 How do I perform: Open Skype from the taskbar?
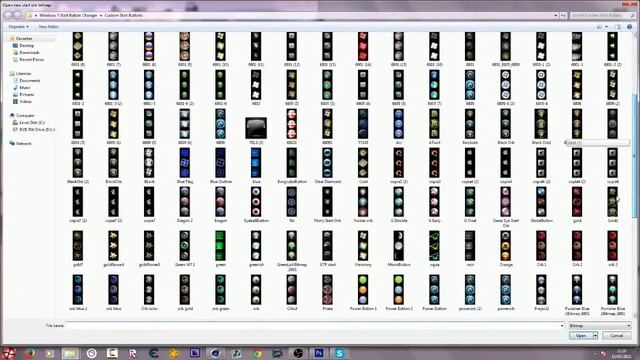point(339,353)
